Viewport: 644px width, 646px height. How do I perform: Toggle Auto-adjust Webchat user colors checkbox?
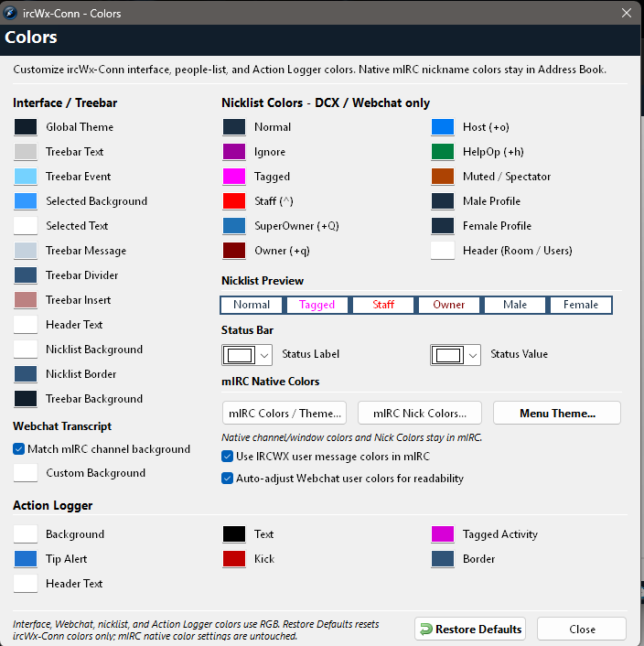pos(227,479)
